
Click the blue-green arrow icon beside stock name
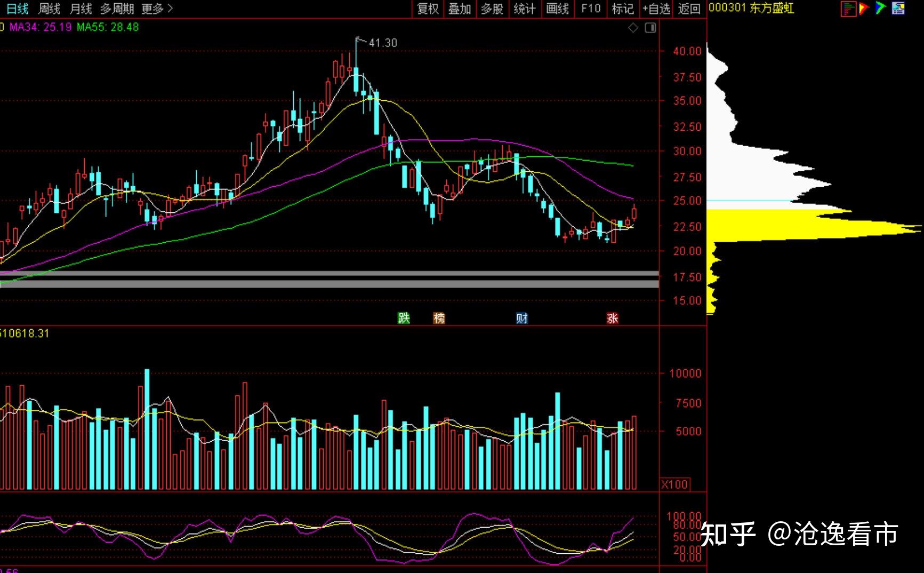pyautogui.click(x=881, y=9)
